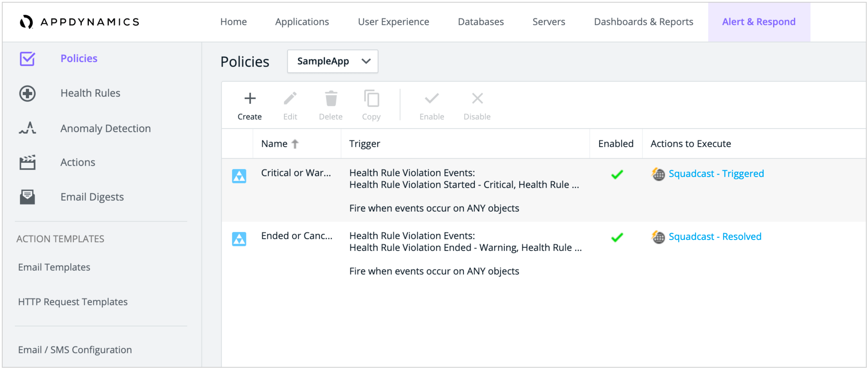This screenshot has width=868, height=369.
Task: Open the Home tab
Action: (233, 22)
